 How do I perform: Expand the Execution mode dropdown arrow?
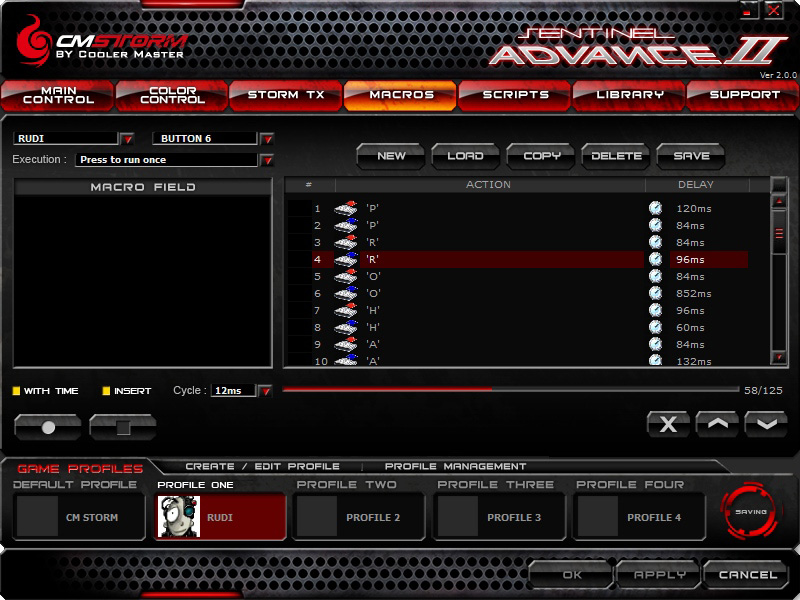point(267,160)
